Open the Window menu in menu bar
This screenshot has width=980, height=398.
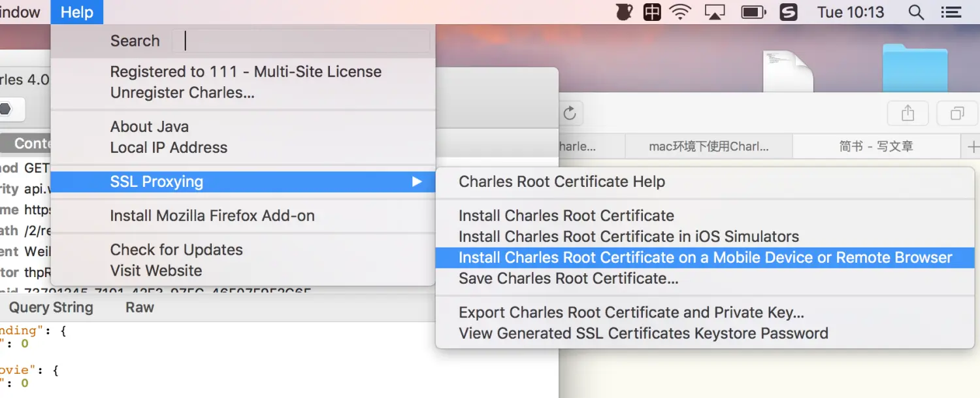(x=20, y=12)
